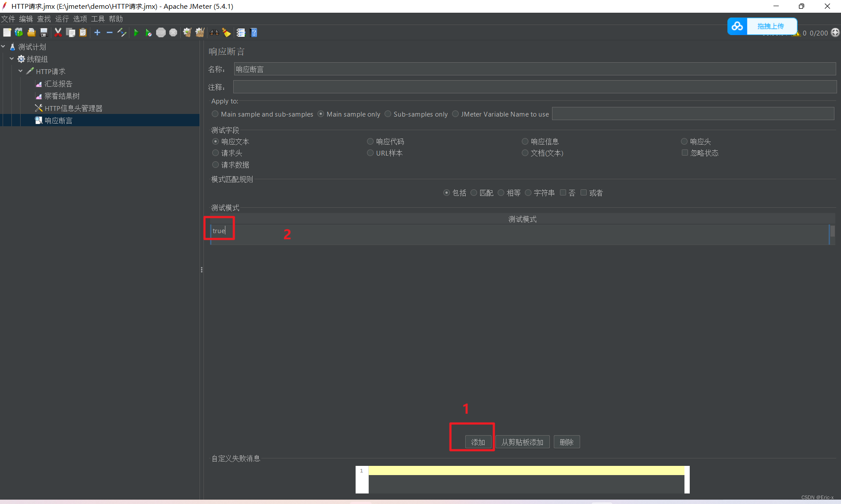841x504 pixels.
Task: Open the 查找 menu
Action: 44,19
